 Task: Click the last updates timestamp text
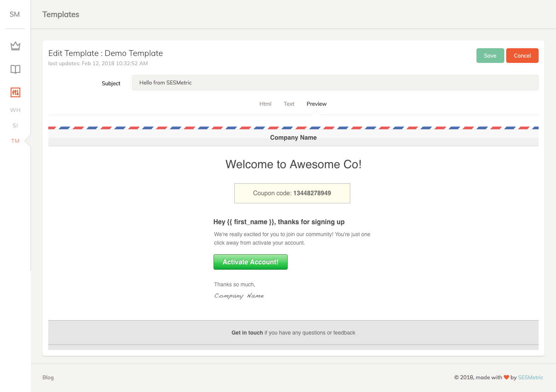pos(98,63)
